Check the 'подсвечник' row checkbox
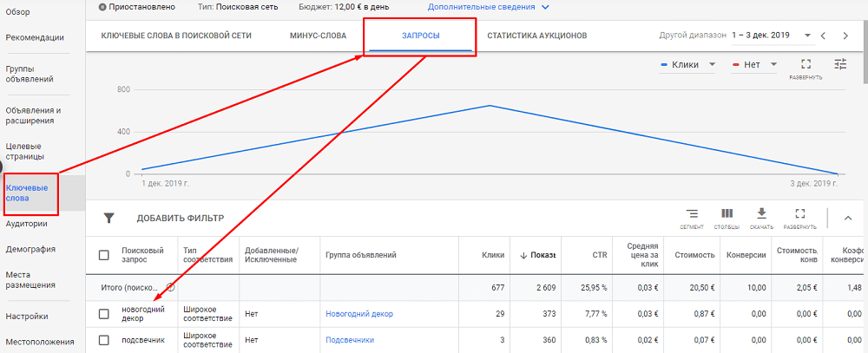This screenshot has height=353, width=868. pyautogui.click(x=104, y=340)
